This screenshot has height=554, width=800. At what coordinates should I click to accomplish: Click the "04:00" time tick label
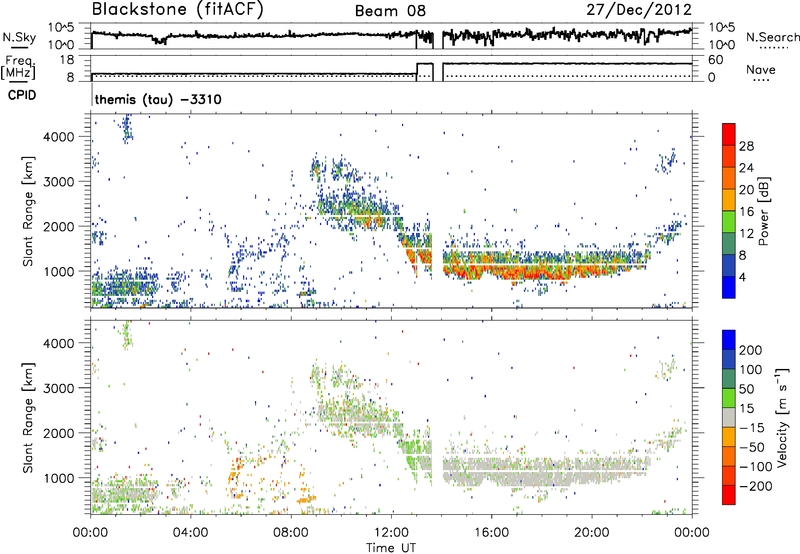point(190,532)
